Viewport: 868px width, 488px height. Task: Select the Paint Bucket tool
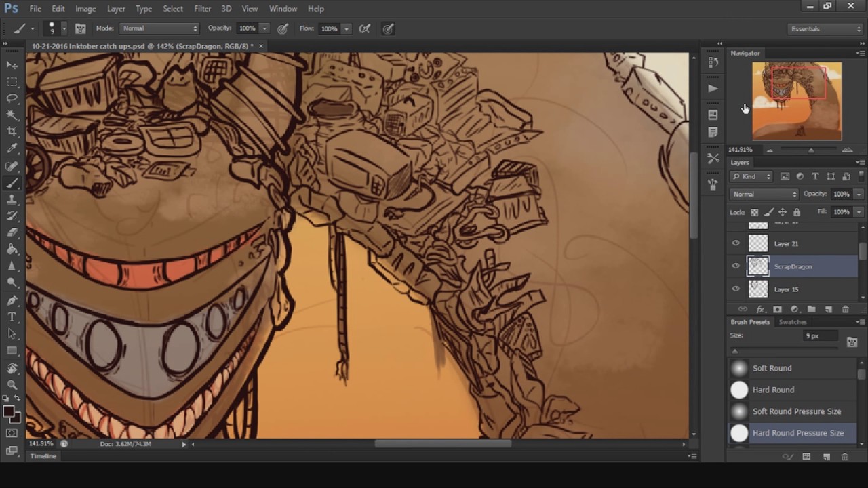tap(12, 249)
